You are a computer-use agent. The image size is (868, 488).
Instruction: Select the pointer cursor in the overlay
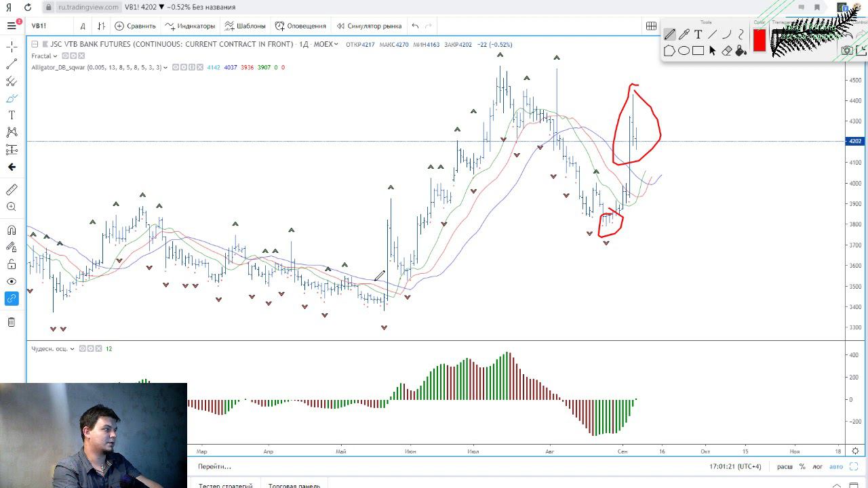coord(712,51)
